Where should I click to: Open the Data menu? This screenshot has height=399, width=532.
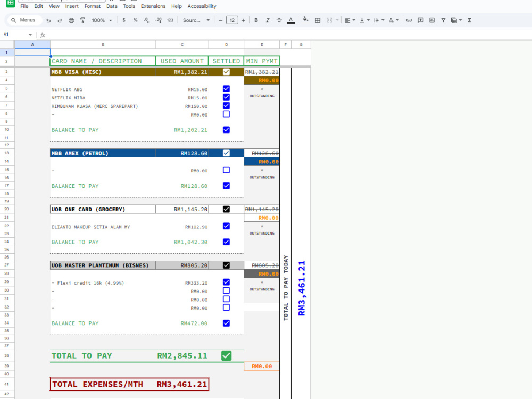112,6
